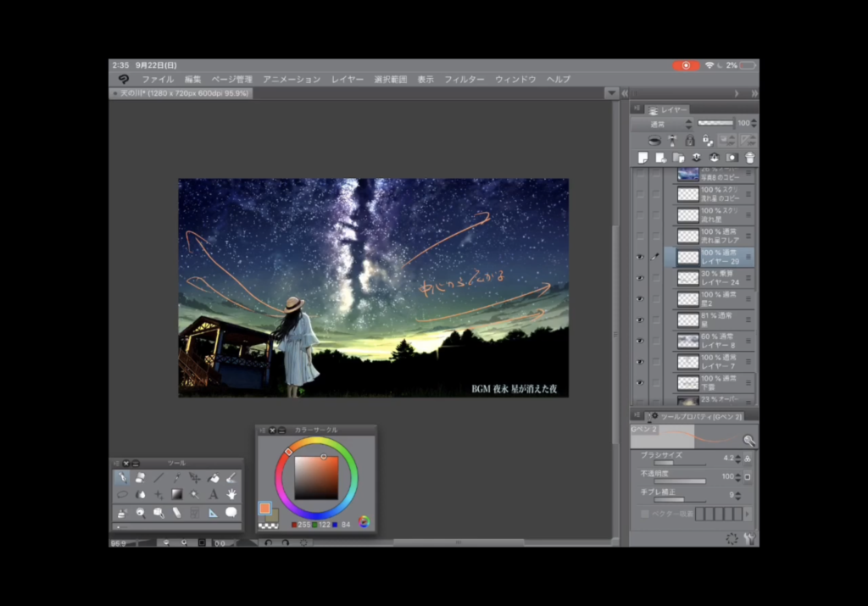Select the レイヤー 24 layer row
The height and width of the screenshot is (606, 868).
point(710,278)
